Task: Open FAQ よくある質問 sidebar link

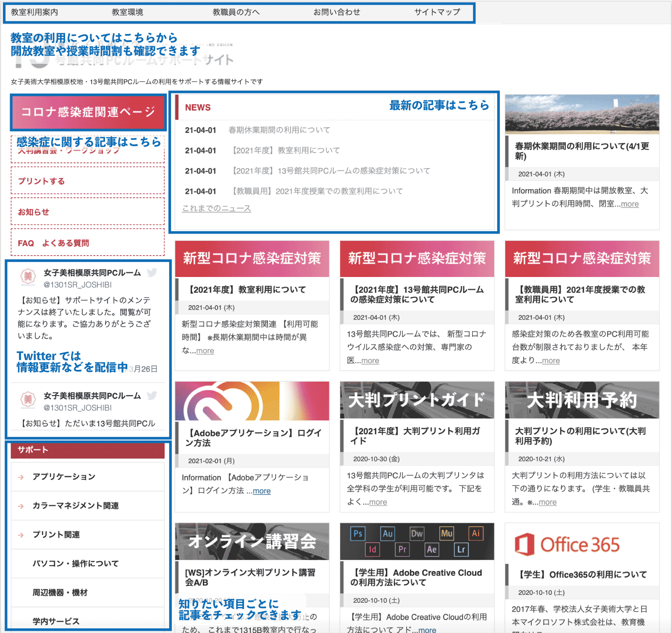Action: pyautogui.click(x=53, y=243)
